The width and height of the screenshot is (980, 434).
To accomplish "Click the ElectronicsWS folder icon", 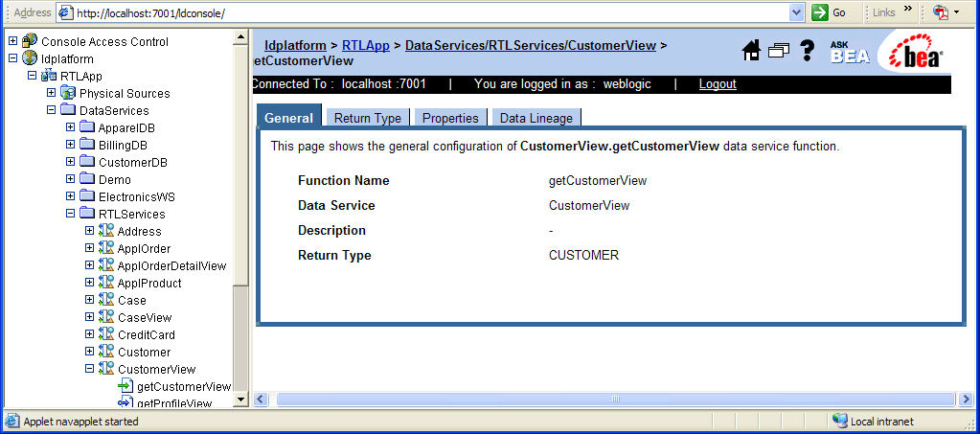I will 87,196.
